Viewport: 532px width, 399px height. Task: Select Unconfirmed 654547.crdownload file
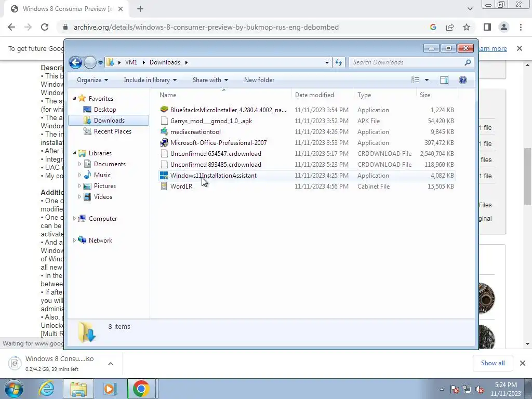tap(216, 154)
